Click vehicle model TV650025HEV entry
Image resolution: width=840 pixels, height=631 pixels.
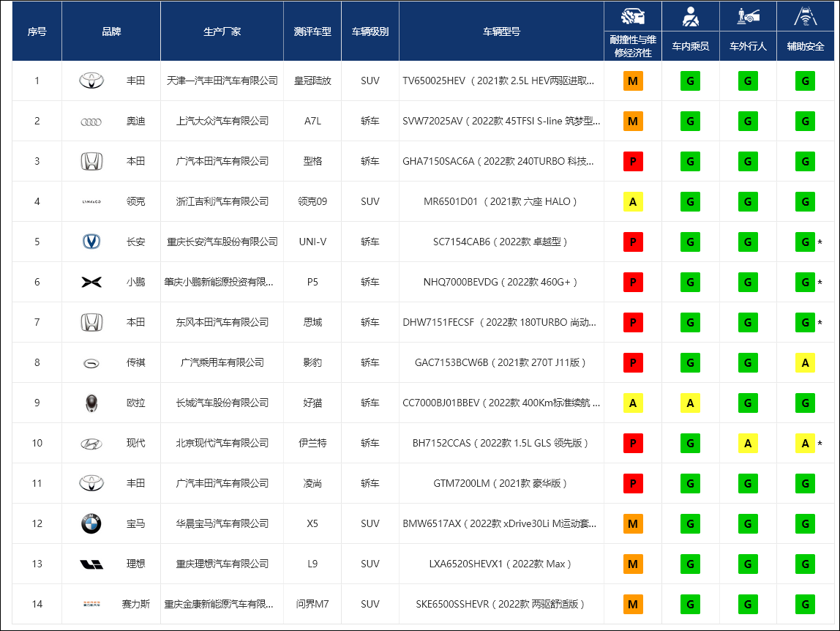click(x=498, y=81)
